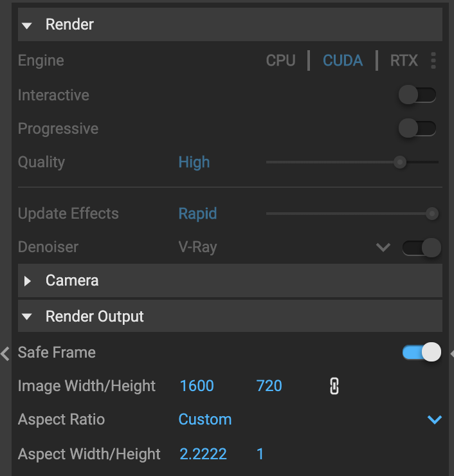The height and width of the screenshot is (476, 454).
Task: Click the engine options three-dot icon
Action: [433, 60]
